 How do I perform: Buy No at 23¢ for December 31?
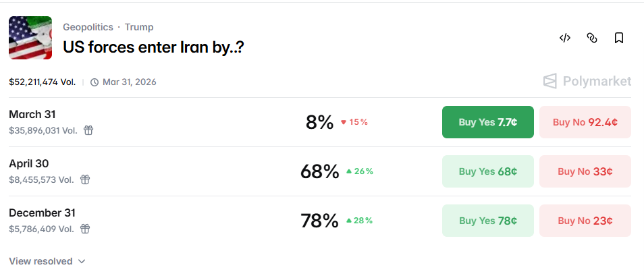click(x=585, y=221)
